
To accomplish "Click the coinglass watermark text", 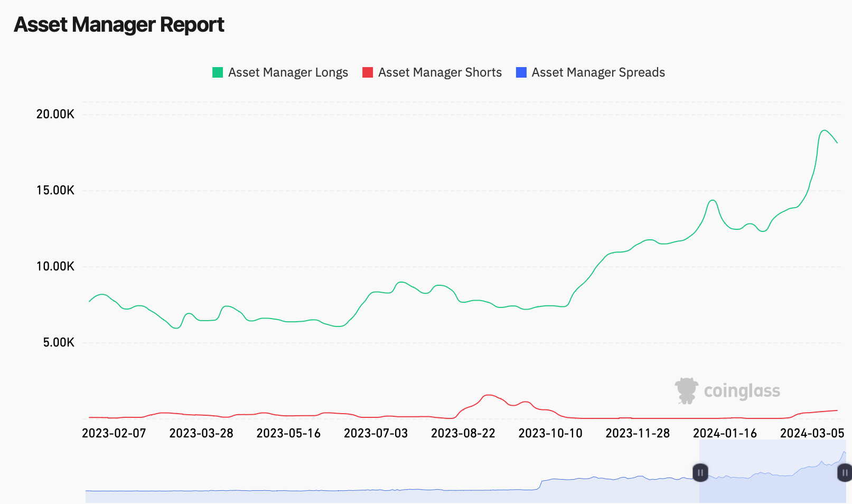I will [742, 391].
